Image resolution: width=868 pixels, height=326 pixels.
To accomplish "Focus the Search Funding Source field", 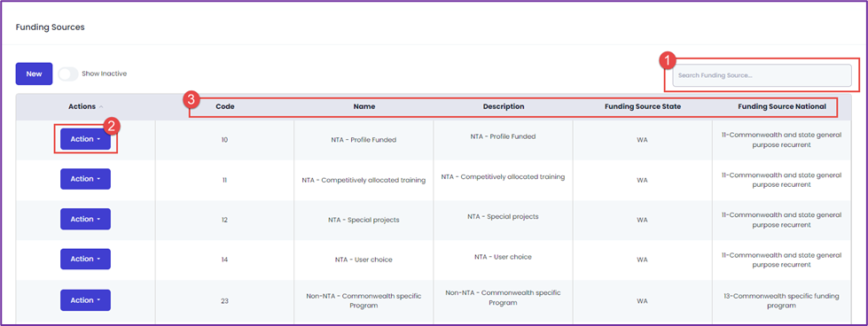I will [x=762, y=75].
